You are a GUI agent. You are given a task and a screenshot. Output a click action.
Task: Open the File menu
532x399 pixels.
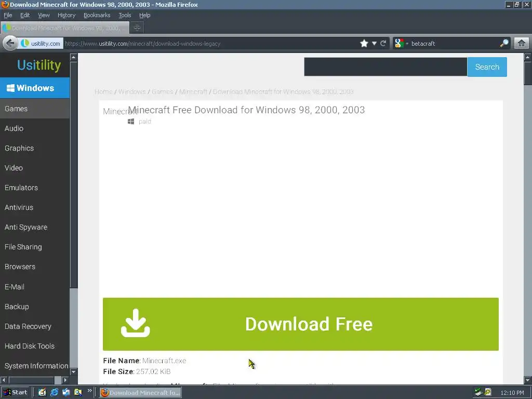click(x=8, y=15)
